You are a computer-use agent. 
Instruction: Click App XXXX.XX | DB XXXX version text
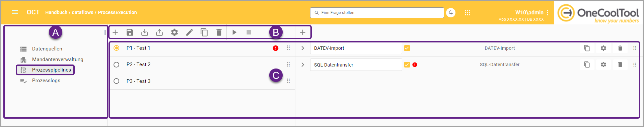point(521,19)
